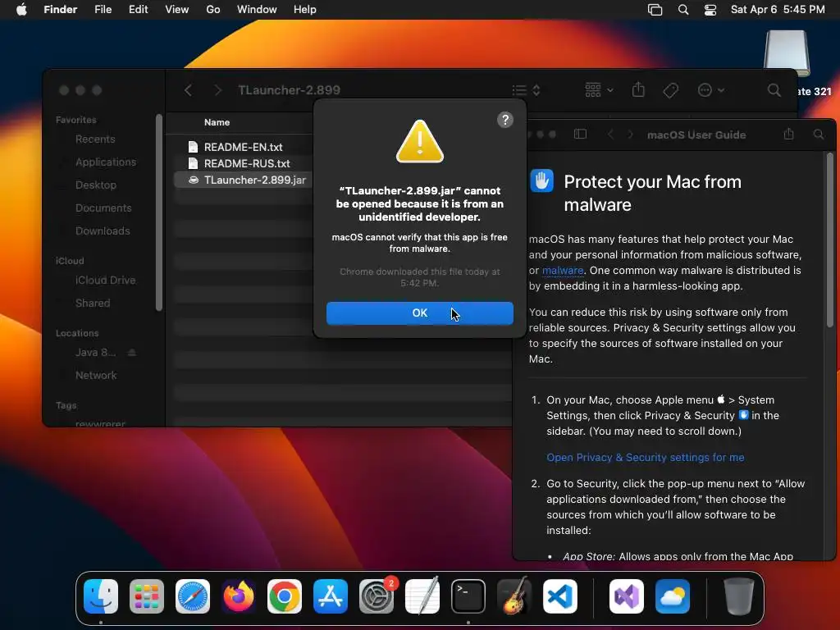
Task: Open the Edit menu
Action: pos(138,10)
